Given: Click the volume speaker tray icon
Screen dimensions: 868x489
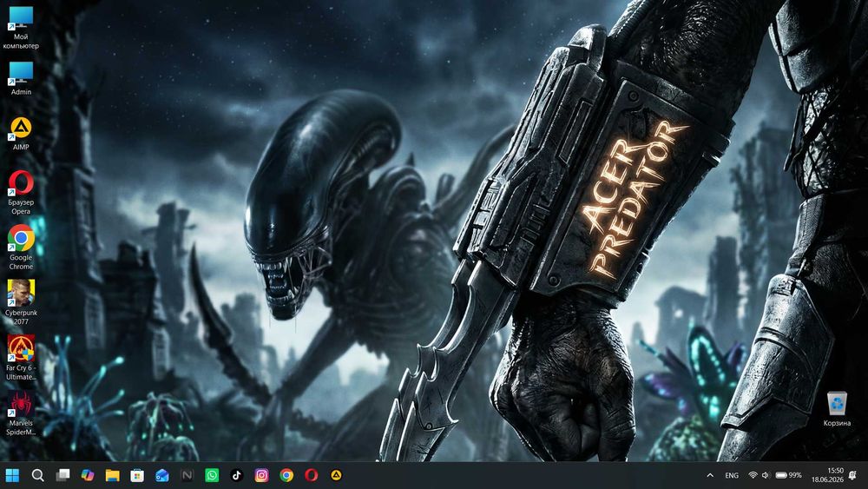Looking at the screenshot, I should [x=766, y=475].
